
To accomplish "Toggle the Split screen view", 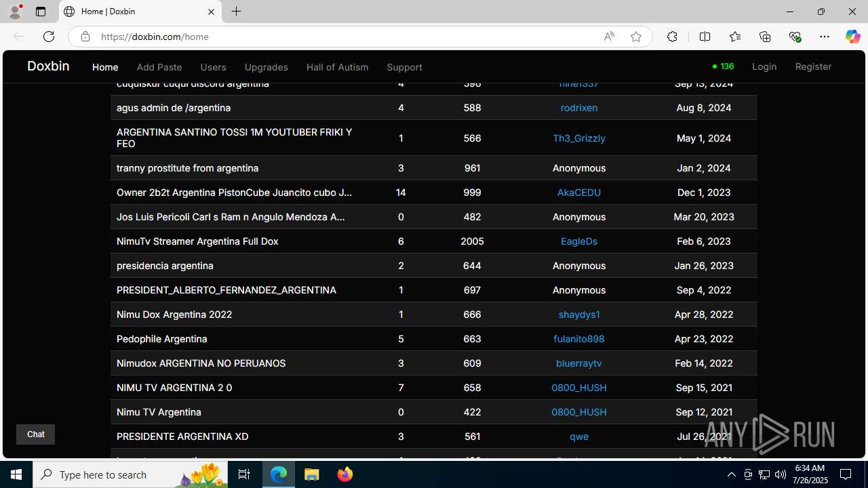I will click(x=705, y=37).
